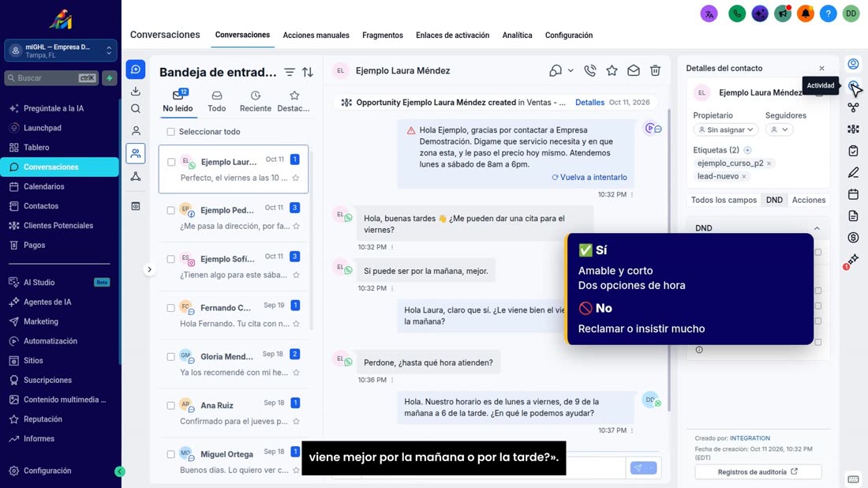Click Vuelva a intentarlo retry link
This screenshot has width=868, height=488.
click(589, 177)
